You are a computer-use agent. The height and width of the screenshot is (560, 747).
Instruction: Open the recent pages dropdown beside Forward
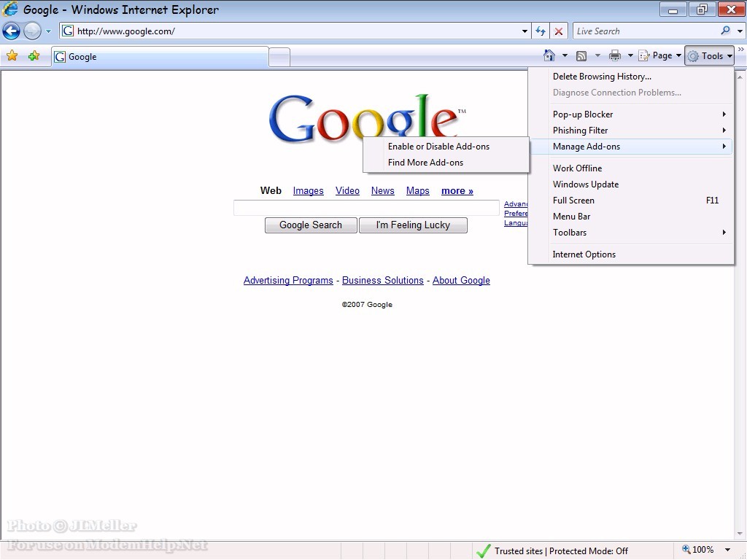point(48,31)
